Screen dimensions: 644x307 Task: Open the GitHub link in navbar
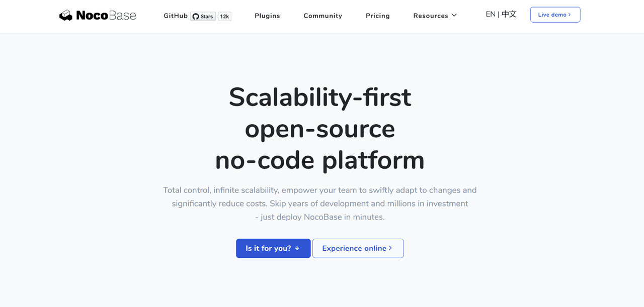(x=176, y=16)
